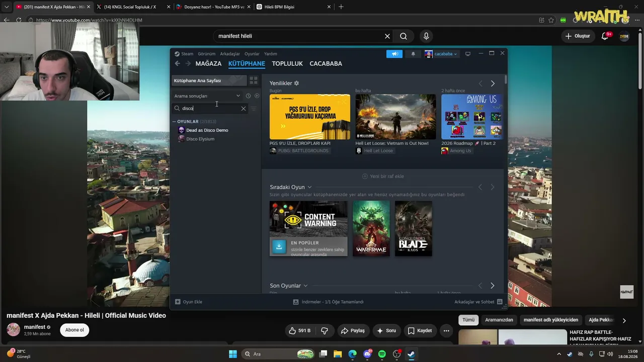This screenshot has width=644, height=362.
Task: Expand the Sıradaki Oyun shelf dropdown
Action: click(x=309, y=187)
